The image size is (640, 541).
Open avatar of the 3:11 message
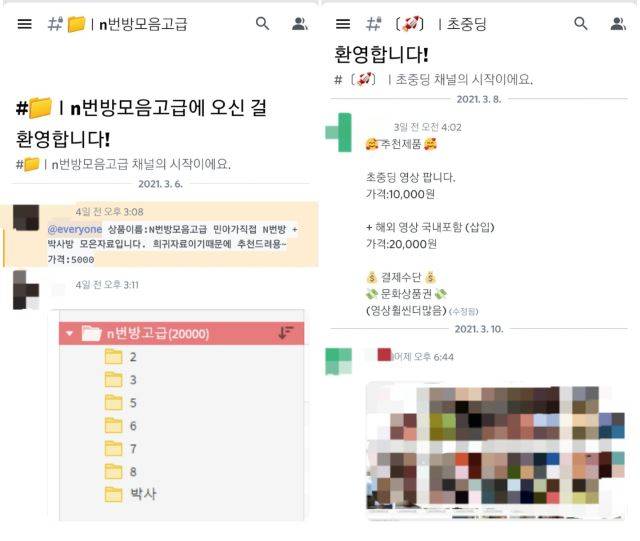coord(26,290)
